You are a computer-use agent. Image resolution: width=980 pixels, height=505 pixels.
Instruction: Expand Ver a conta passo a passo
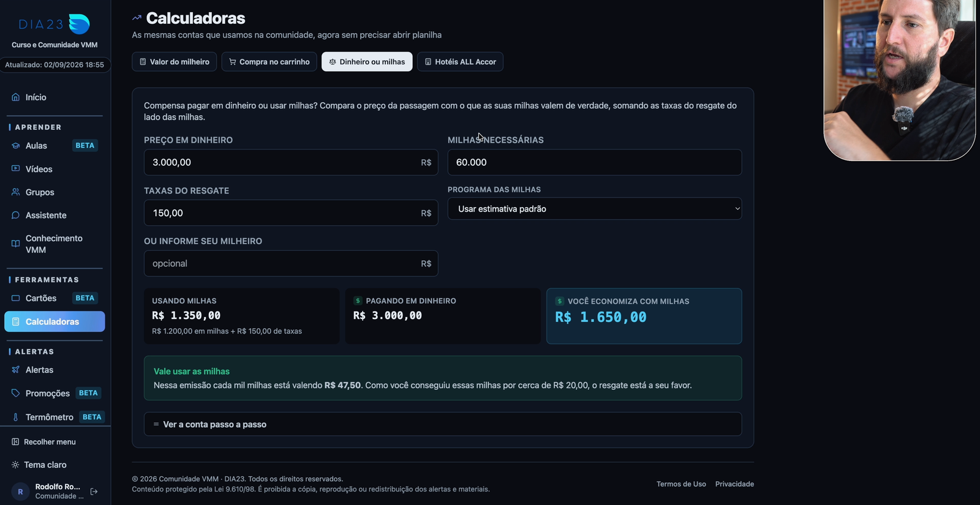443,424
